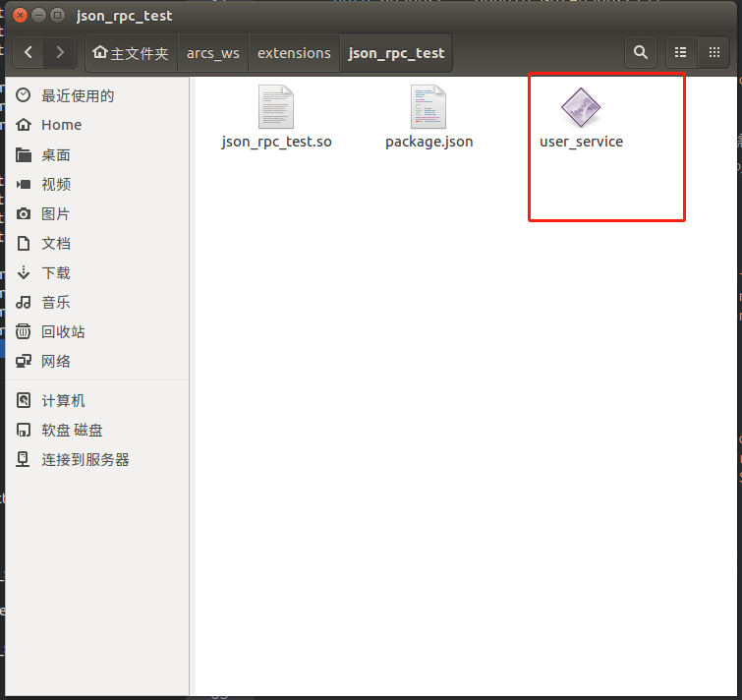742x700 pixels.
Task: Switch to icon grid view
Action: pyautogui.click(x=714, y=52)
